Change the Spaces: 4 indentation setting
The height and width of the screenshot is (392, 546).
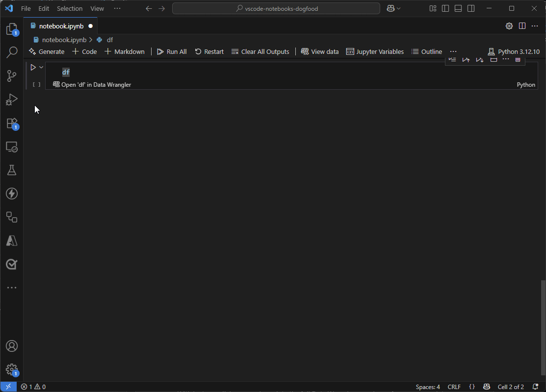pyautogui.click(x=428, y=387)
